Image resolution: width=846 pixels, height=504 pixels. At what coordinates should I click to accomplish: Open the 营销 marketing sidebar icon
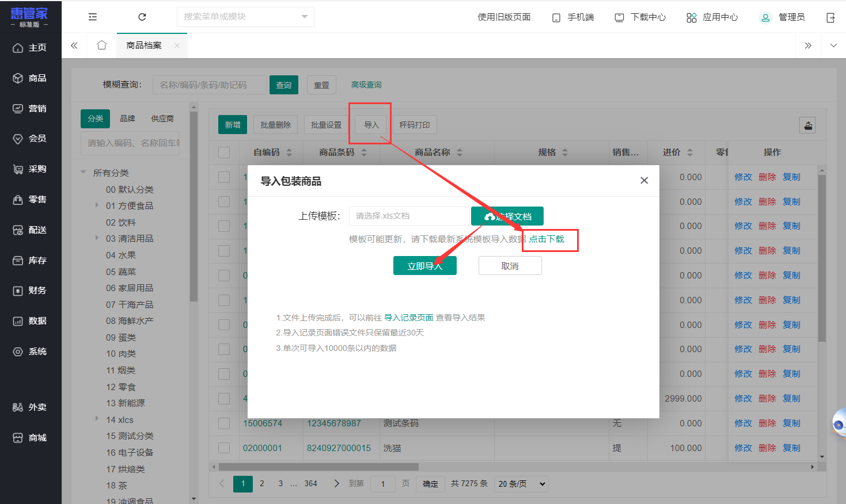[x=18, y=109]
